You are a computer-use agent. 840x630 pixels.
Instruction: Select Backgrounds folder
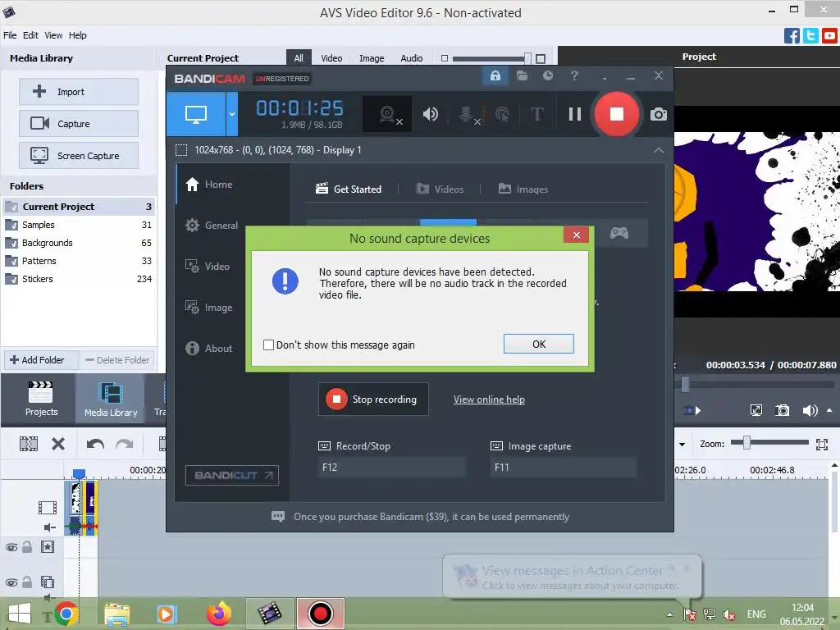[78, 243]
